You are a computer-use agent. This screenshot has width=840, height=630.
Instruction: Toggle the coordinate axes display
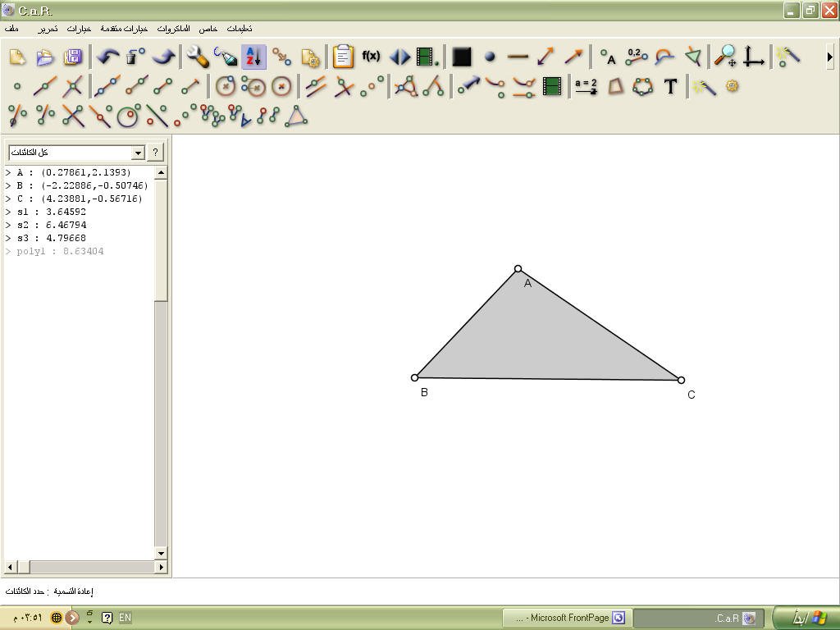[753, 57]
